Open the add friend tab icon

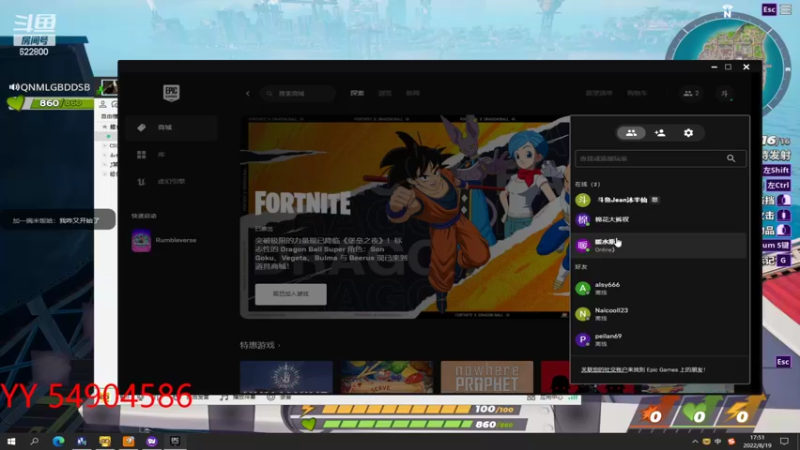(x=660, y=133)
